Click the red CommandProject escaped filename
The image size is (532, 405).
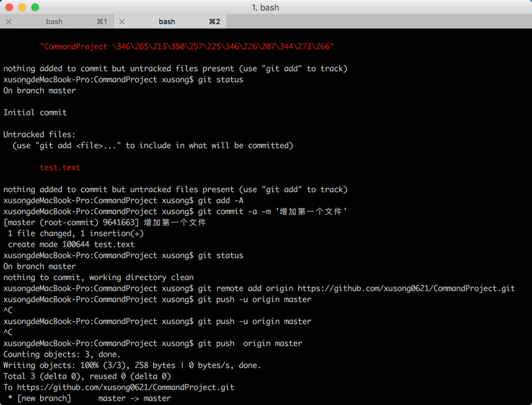pos(186,47)
